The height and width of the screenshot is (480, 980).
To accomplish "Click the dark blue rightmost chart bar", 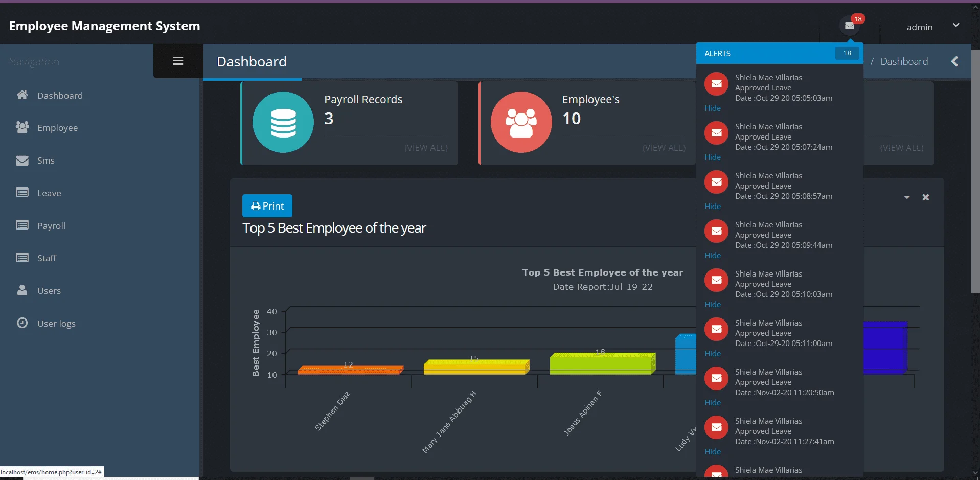I will tap(885, 348).
